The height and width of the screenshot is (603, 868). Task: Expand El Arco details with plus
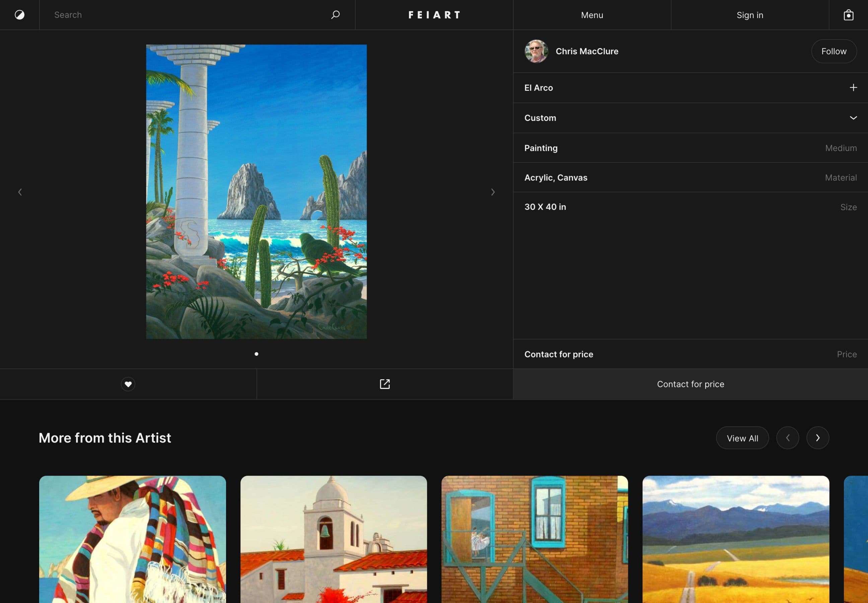pos(853,88)
